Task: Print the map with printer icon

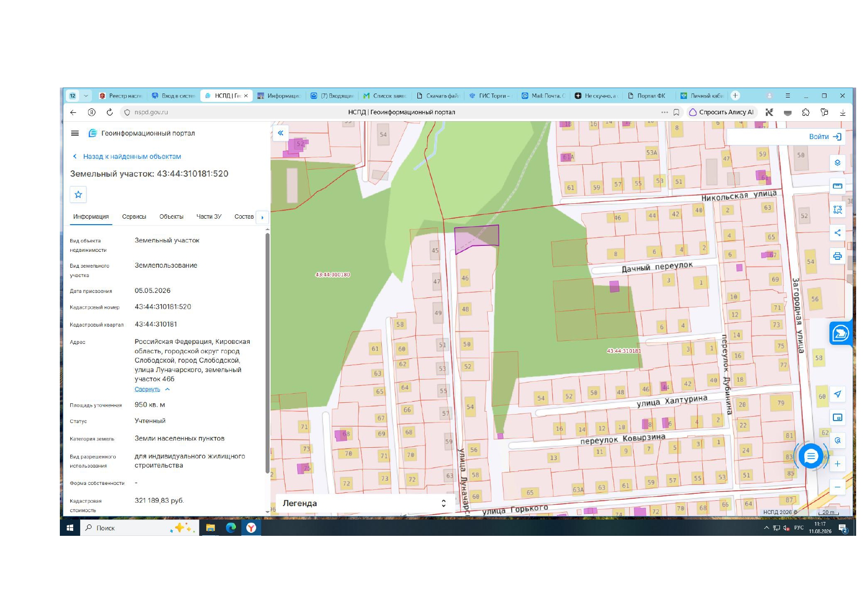Action: (837, 256)
